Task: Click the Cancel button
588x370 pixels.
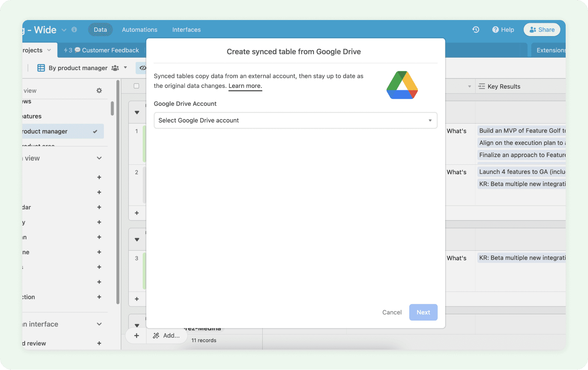Action: click(392, 312)
